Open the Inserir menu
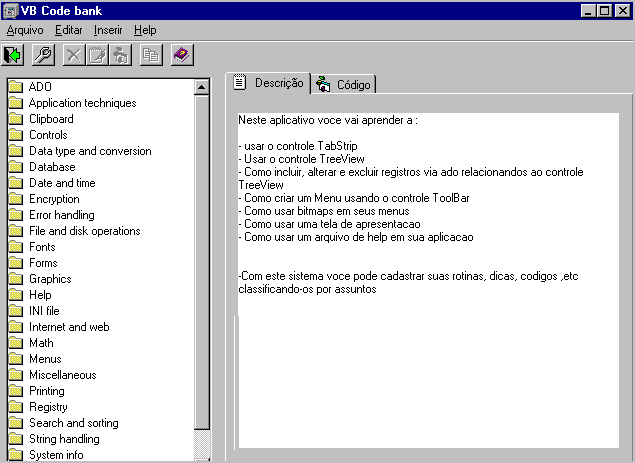Viewport: 635px width, 463px height. pyautogui.click(x=108, y=30)
